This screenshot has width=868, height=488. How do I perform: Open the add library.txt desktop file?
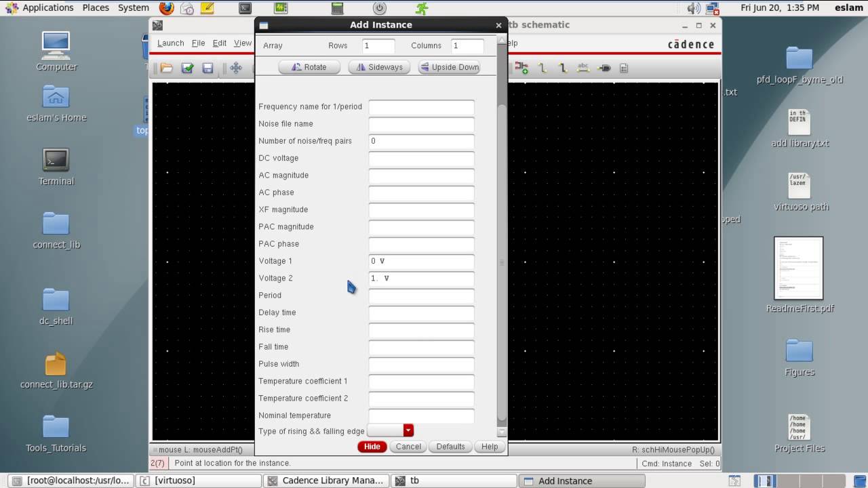click(x=800, y=129)
